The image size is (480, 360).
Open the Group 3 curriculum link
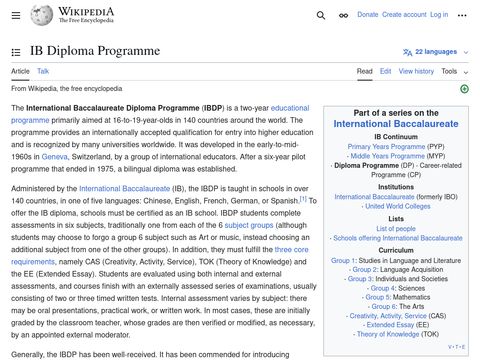360,279
